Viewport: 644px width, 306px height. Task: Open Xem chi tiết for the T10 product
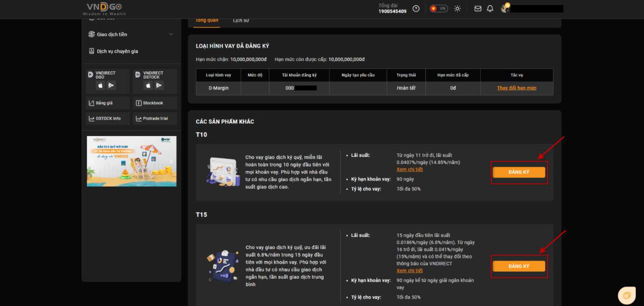pos(410,169)
